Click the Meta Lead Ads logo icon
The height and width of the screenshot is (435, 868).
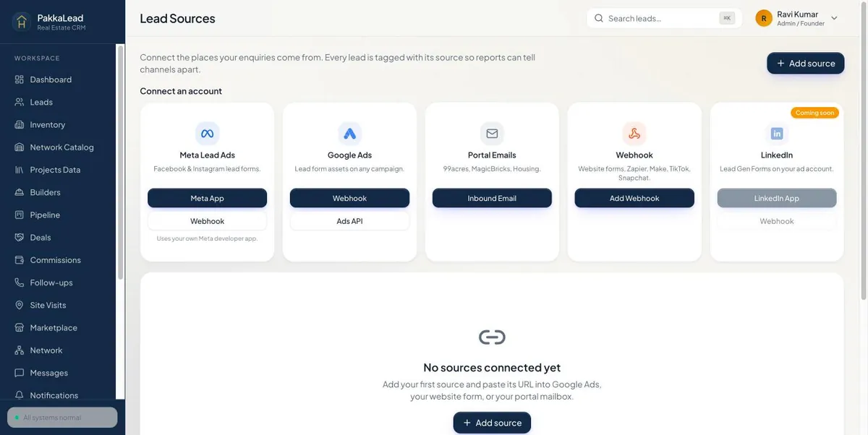207,134
